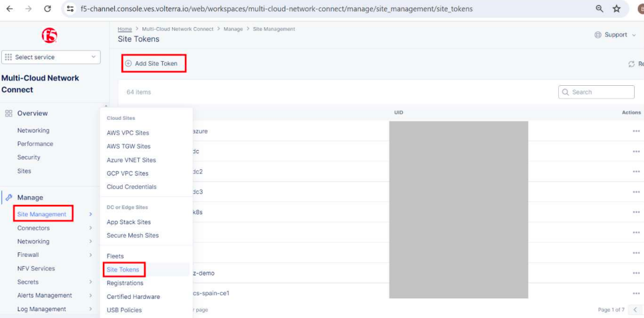Bookmark this page with the star icon
Viewport: 644px width, 318px height.
point(616,9)
